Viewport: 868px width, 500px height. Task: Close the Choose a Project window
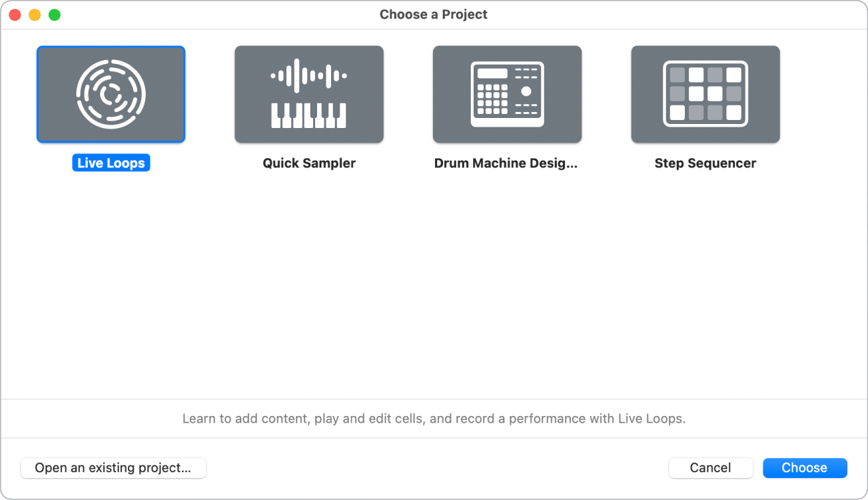click(15, 15)
